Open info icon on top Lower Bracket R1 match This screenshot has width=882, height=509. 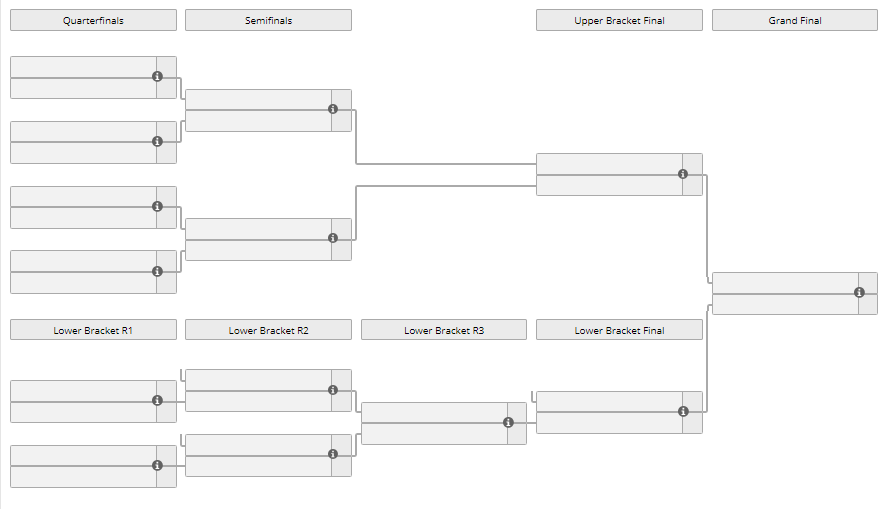click(157, 400)
